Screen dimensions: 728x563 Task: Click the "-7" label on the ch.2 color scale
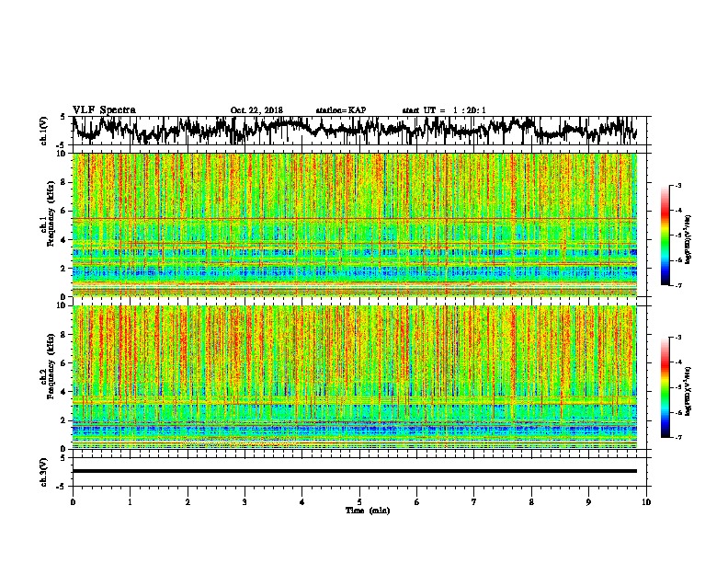point(677,437)
